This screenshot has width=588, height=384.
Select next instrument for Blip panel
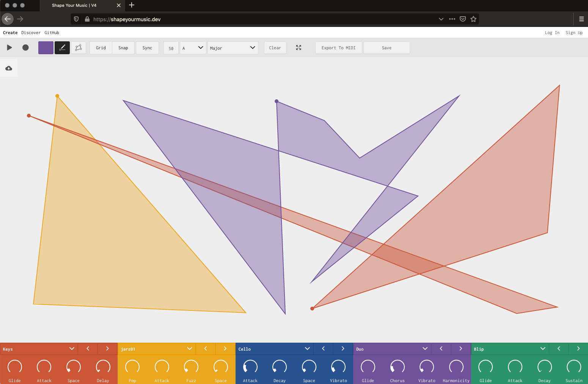tap(579, 349)
